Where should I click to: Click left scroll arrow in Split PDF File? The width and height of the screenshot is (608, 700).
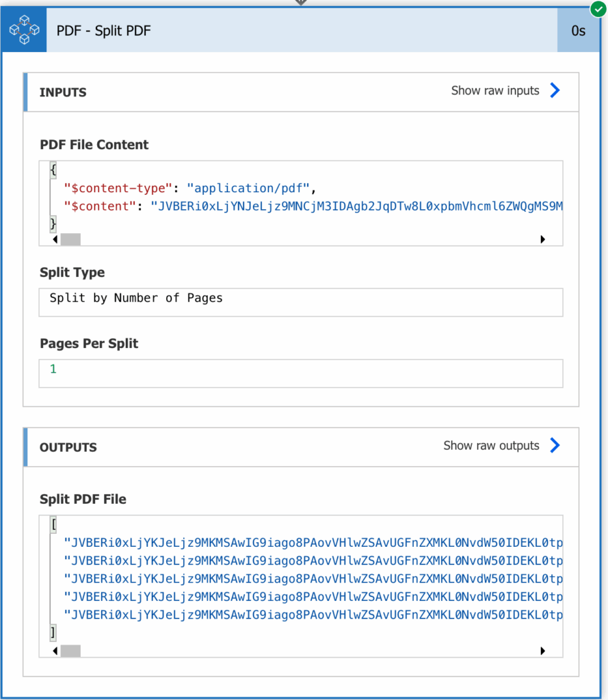(x=55, y=651)
